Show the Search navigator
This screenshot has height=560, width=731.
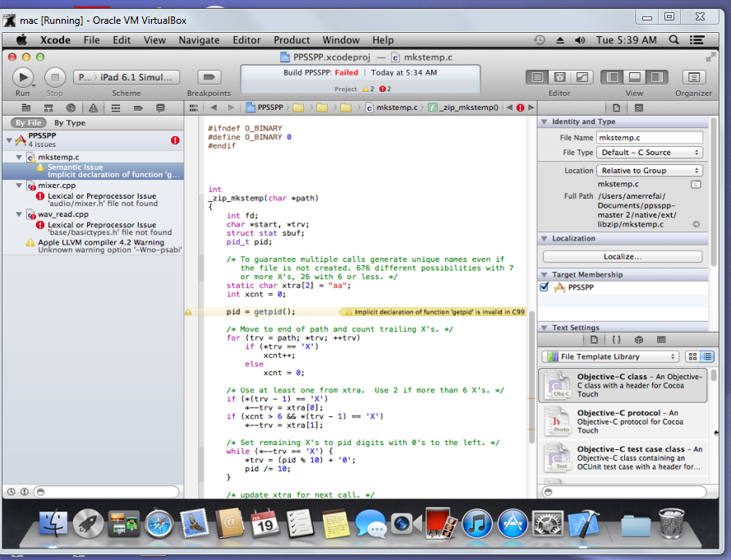pyautogui.click(x=71, y=108)
